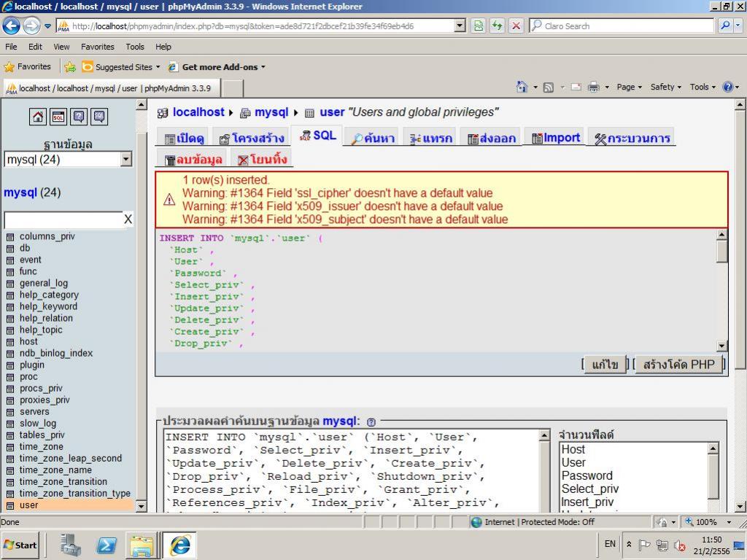Viewport: 747px width, 560px height.
Task: Click the IE Forward arrow button
Action: pos(31,26)
